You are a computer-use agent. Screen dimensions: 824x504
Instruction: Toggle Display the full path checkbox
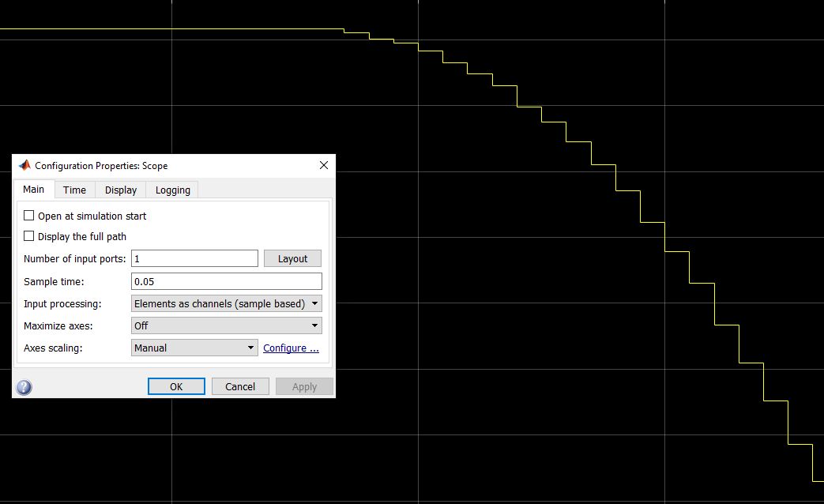pyautogui.click(x=29, y=236)
